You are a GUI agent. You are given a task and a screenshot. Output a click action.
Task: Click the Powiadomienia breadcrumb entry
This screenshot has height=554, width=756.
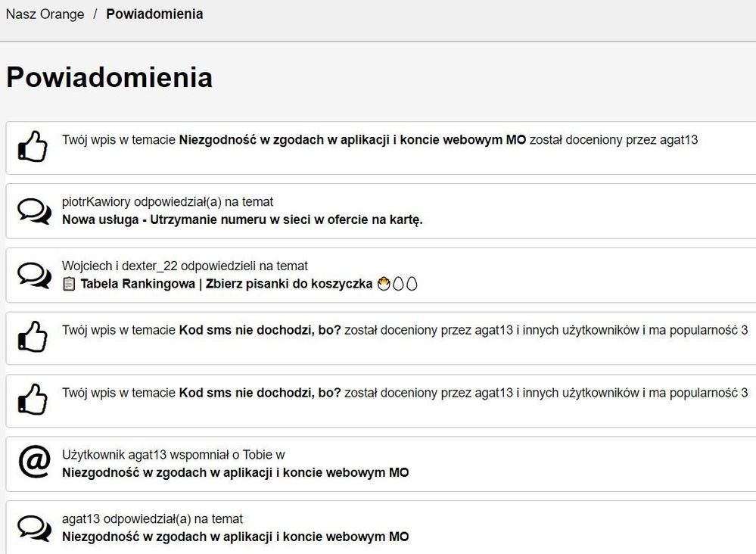pos(154,14)
